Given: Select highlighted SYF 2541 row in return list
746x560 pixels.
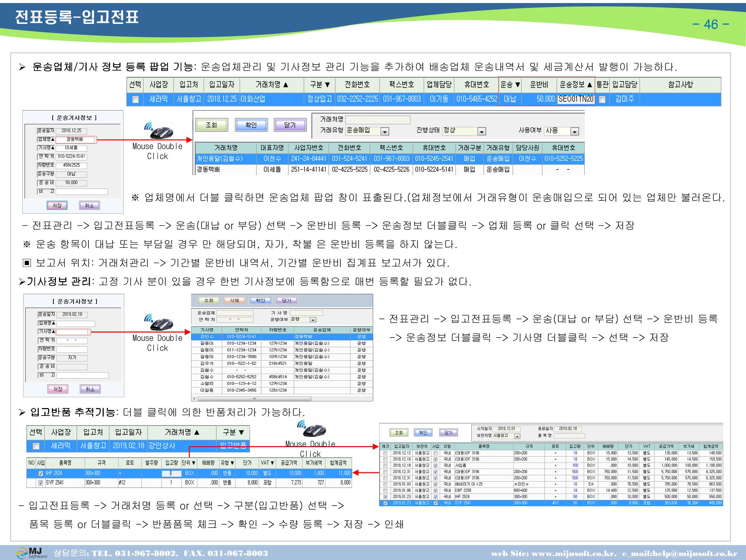Looking at the screenshot, I should (551, 503).
